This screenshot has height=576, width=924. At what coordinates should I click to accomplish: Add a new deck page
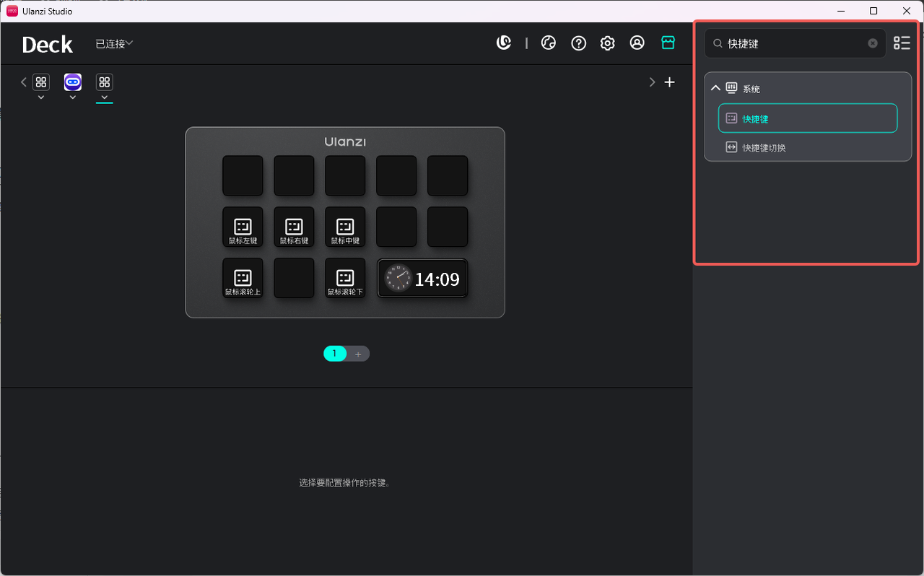coord(358,354)
